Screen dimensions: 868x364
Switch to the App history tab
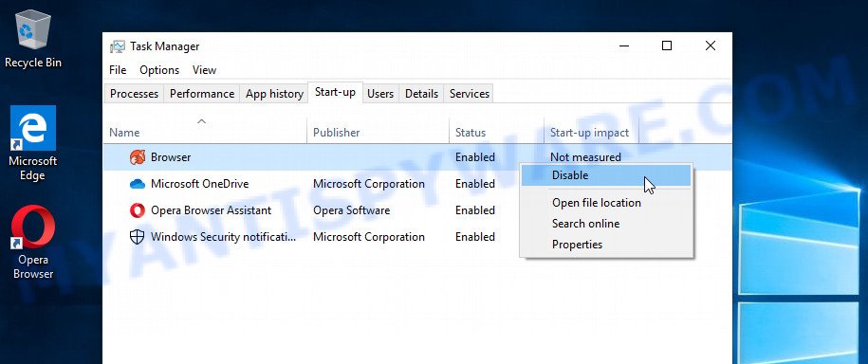coord(274,94)
